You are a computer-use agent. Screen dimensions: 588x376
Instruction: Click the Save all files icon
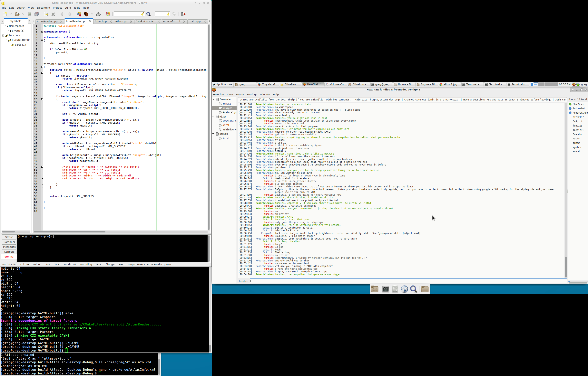[37, 14]
